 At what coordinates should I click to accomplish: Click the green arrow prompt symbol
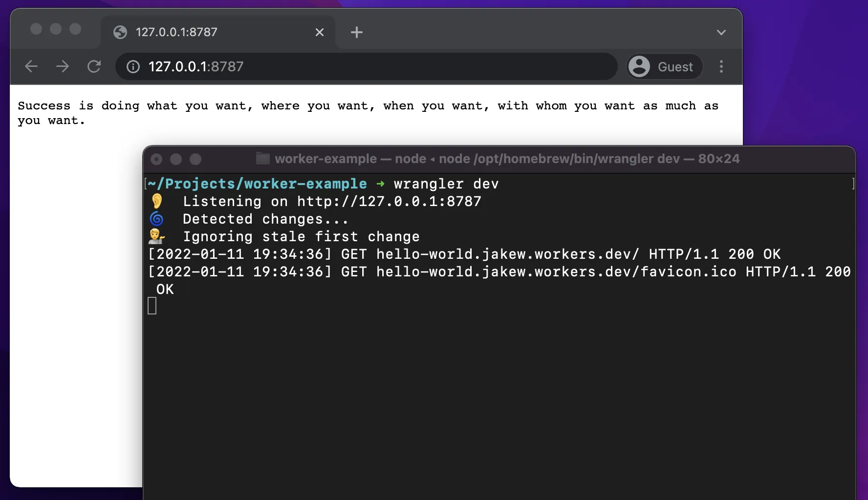coord(380,184)
